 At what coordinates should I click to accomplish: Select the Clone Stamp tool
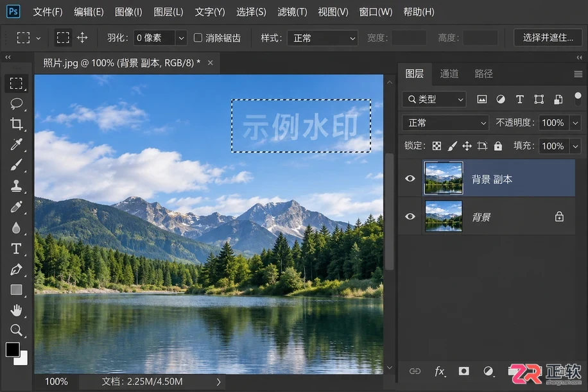(x=16, y=186)
